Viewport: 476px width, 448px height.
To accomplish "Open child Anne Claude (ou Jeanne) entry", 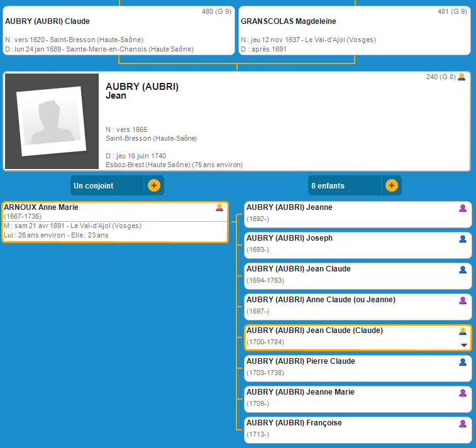I will (321, 300).
